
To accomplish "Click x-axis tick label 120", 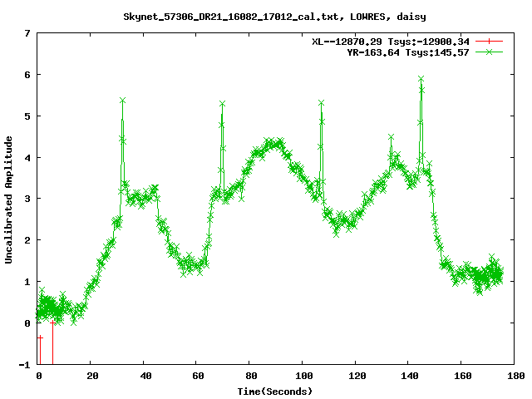I will pyautogui.click(x=357, y=376).
